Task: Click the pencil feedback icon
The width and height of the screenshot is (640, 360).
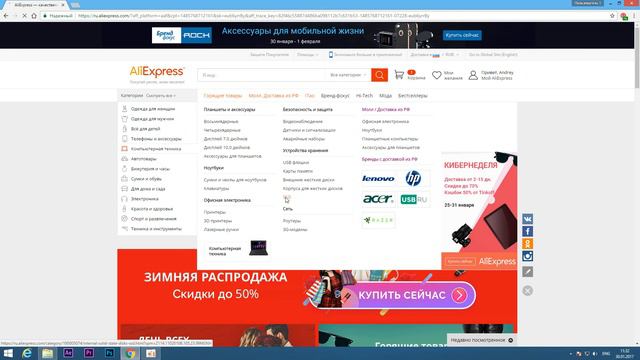Action: (527, 271)
